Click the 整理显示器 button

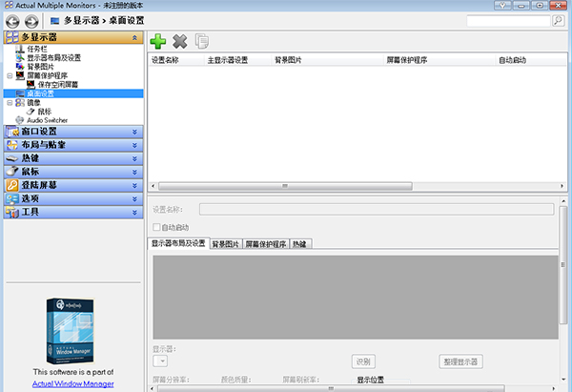(x=460, y=361)
